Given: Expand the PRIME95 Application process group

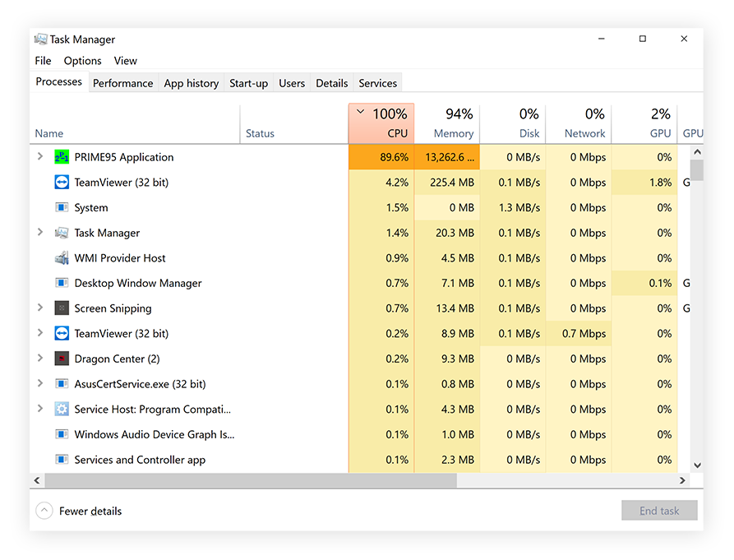Looking at the screenshot, I should (40, 156).
